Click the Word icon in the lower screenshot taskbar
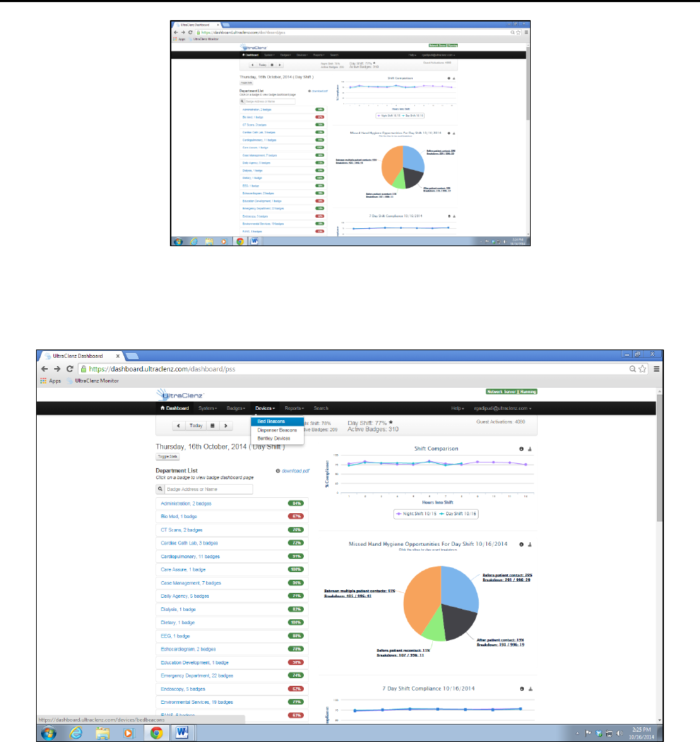 coord(182,733)
